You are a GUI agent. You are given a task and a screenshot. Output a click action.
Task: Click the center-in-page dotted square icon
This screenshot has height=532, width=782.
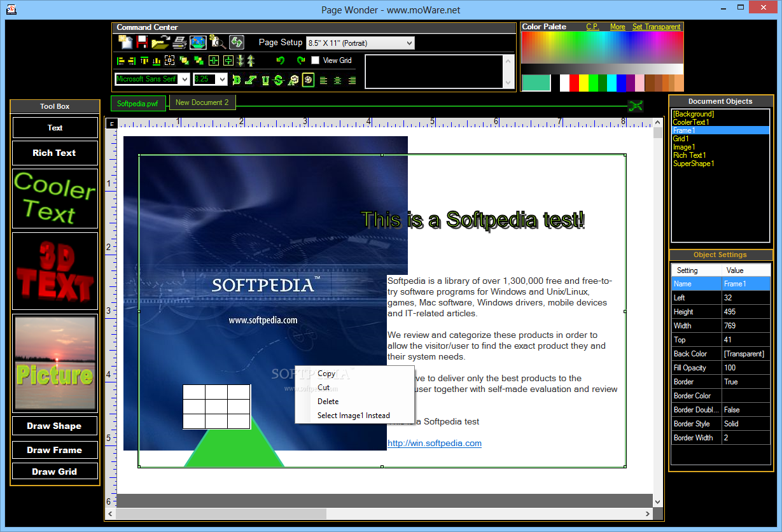coord(169,60)
